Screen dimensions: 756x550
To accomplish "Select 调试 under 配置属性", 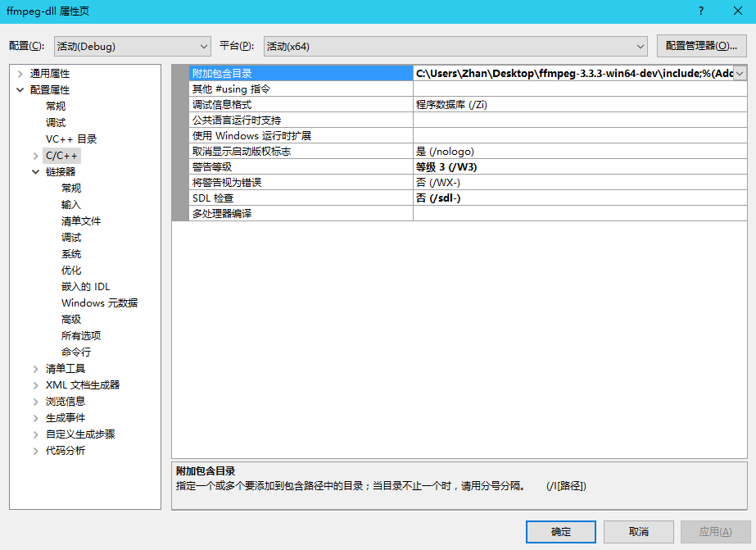I will point(56,123).
